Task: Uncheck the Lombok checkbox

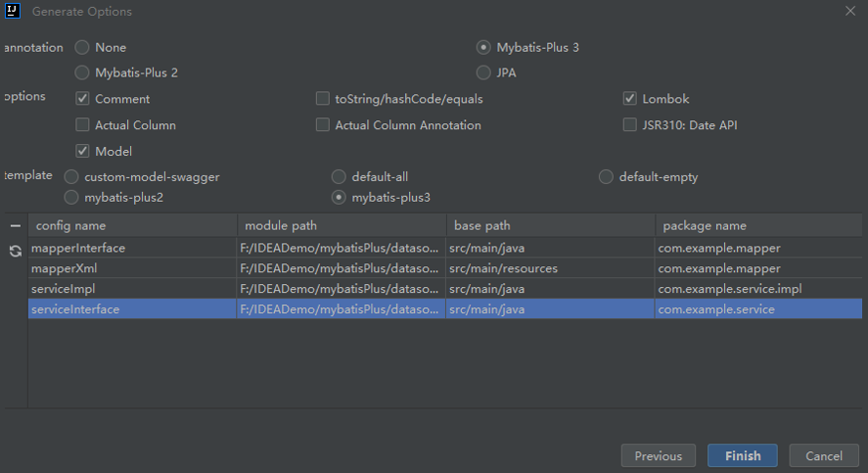Action: click(x=630, y=99)
